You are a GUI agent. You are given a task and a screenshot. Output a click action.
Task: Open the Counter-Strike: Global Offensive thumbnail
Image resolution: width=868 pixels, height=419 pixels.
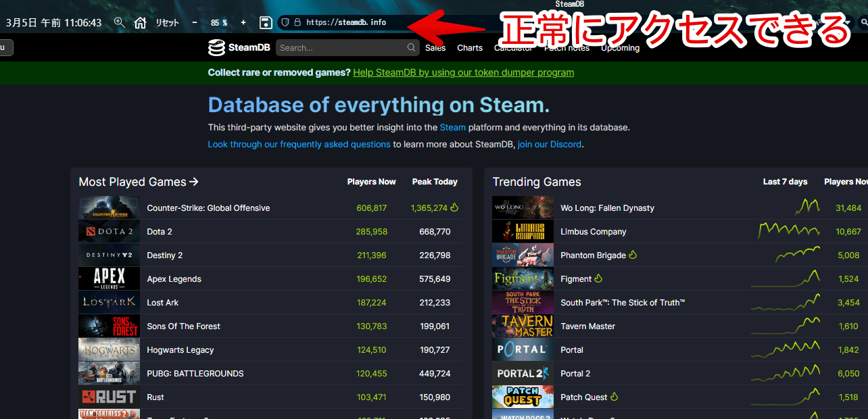(x=109, y=207)
